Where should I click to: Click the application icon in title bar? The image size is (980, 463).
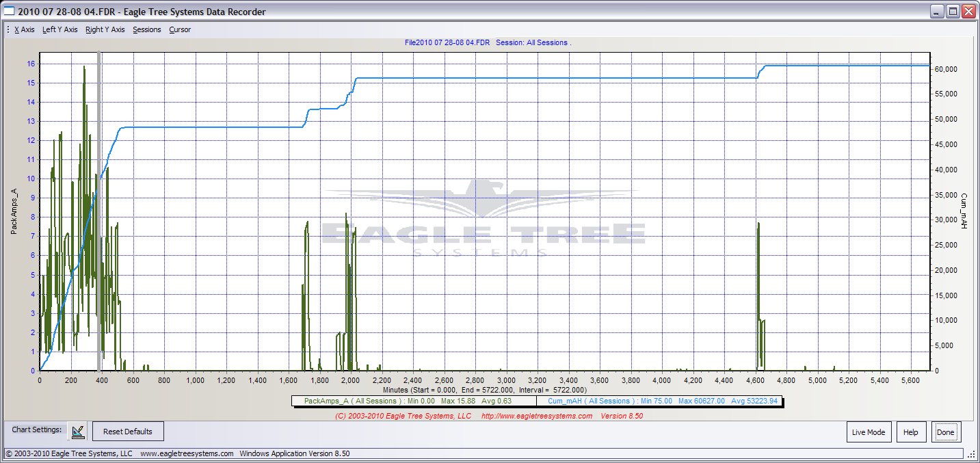point(10,12)
